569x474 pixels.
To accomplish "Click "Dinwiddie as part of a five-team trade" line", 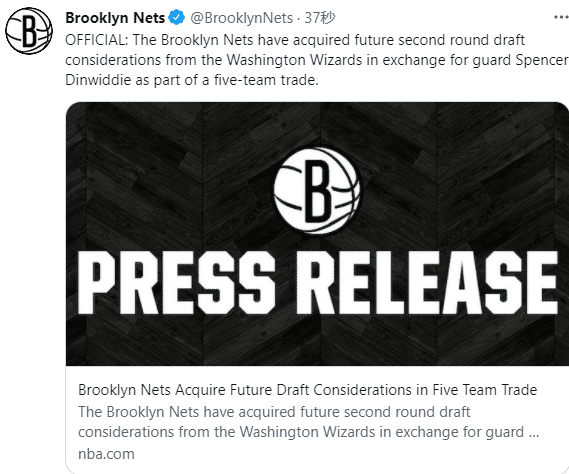I will pyautogui.click(x=192, y=80).
